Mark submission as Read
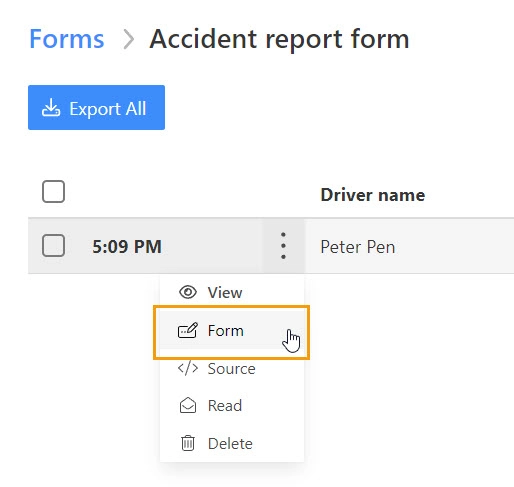The image size is (514, 487). (232, 406)
